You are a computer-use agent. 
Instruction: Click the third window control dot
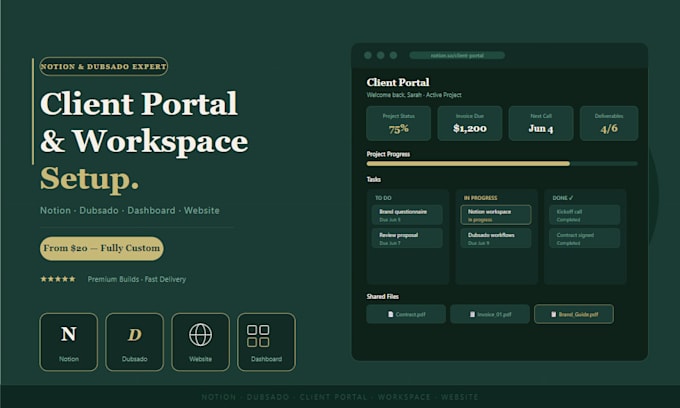[393, 55]
